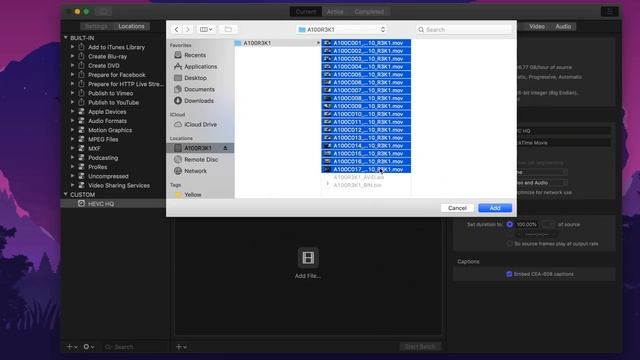
Task: Select file A100C008_..10_R3K1.mov
Action: click(366, 98)
